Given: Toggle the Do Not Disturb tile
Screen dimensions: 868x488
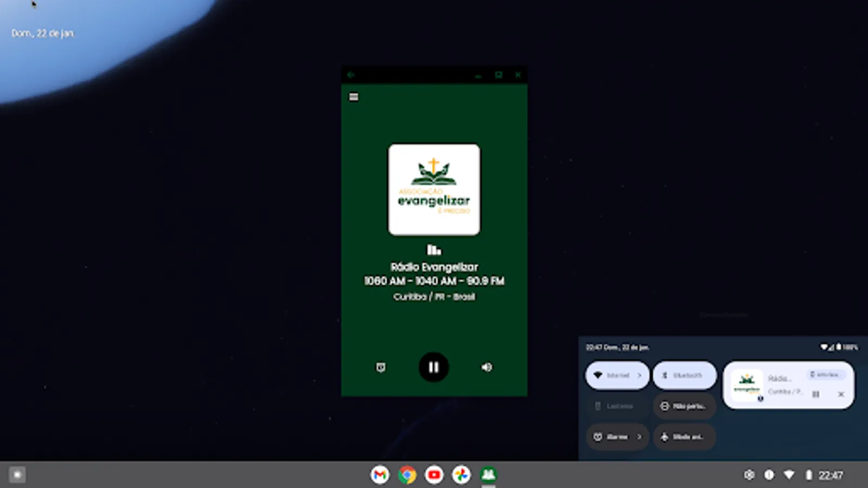Looking at the screenshot, I should (x=685, y=406).
